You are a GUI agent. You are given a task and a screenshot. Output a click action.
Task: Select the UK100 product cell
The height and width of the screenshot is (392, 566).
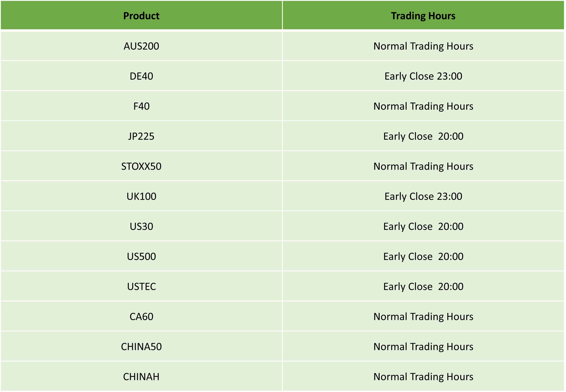141,196
